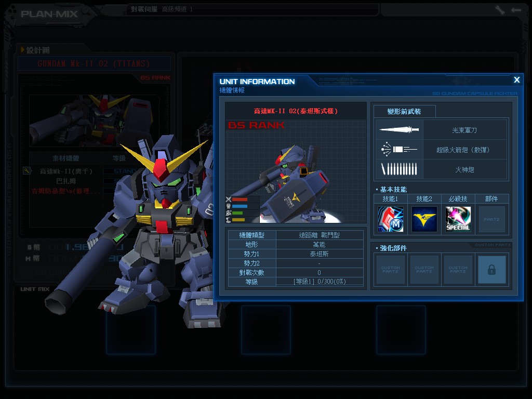
Task: Click the 地形 value 萬能
Action: (x=320, y=244)
